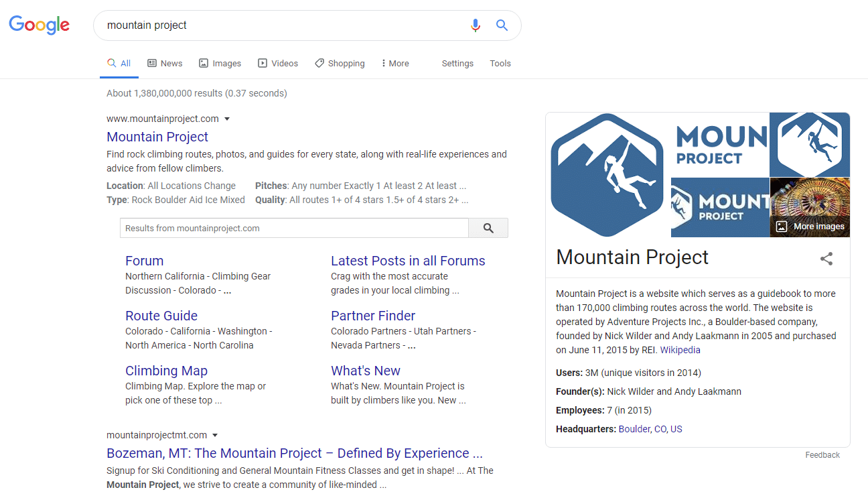Open the large Mountain Project logo image
Screen dimensions: 868x500
tap(607, 175)
